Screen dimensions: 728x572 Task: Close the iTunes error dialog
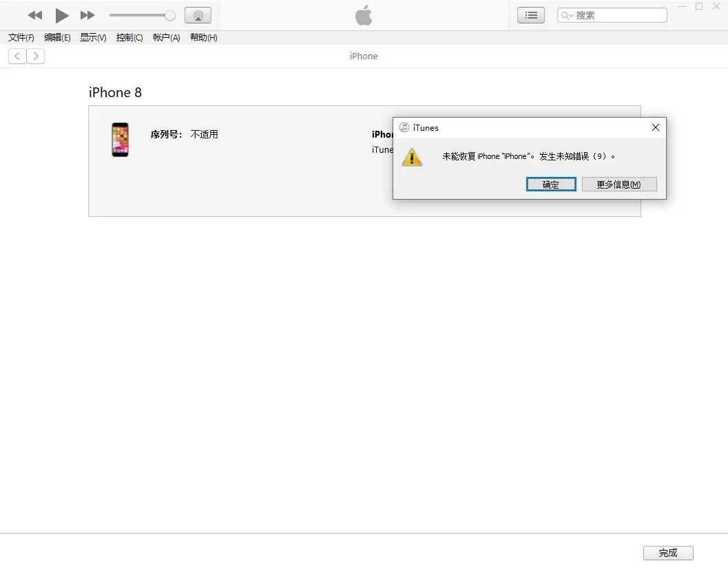point(656,127)
